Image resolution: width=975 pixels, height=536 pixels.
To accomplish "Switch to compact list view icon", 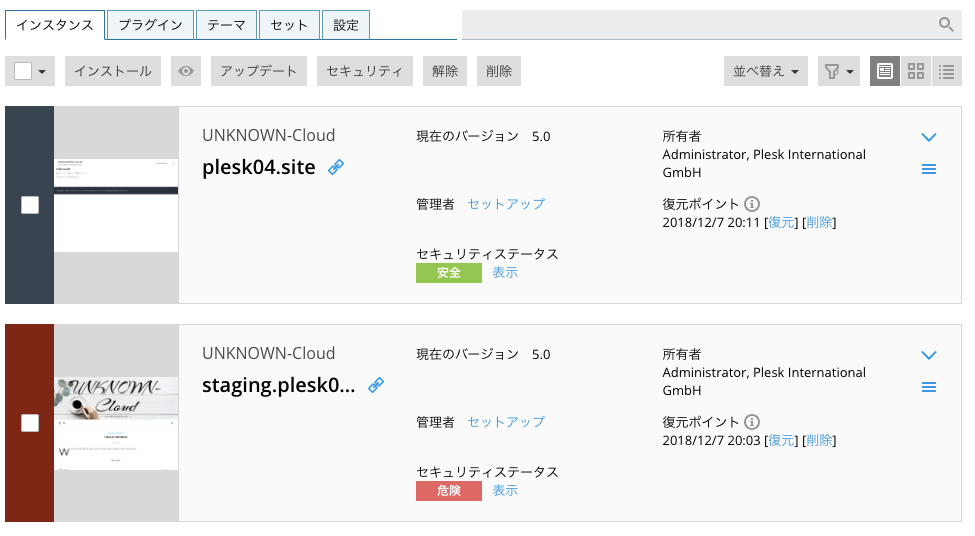I will [946, 71].
